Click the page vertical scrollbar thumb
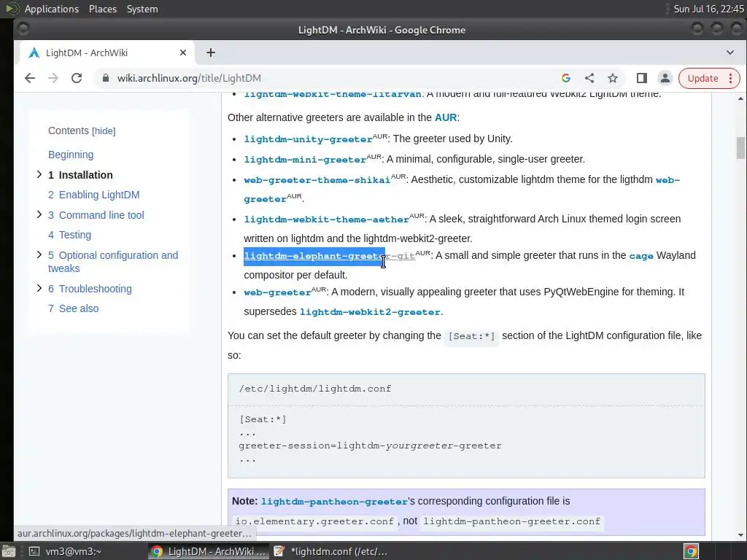747x560 pixels. tap(740, 148)
